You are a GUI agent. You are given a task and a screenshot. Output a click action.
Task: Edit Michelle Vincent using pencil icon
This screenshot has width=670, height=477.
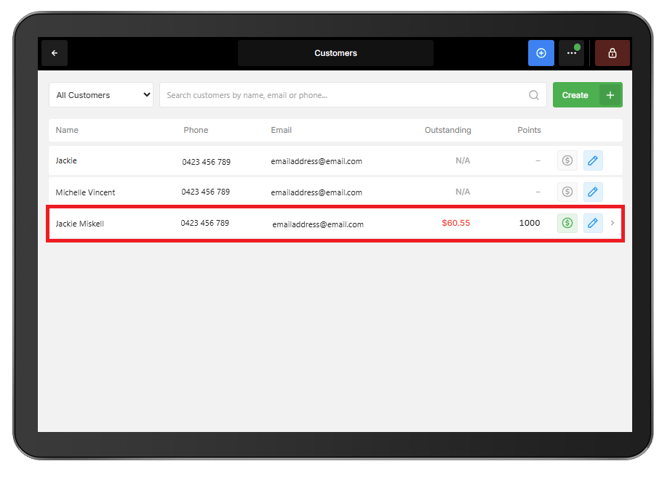(593, 191)
